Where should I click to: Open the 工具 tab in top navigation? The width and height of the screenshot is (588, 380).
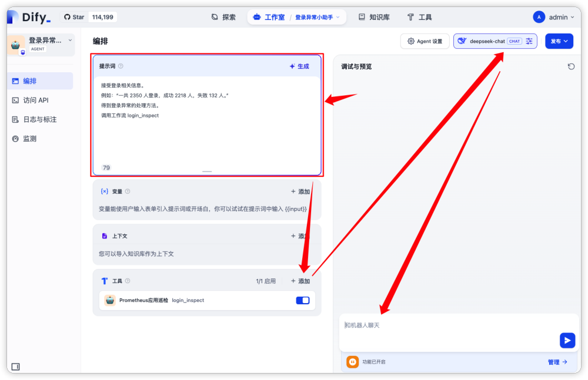419,17
